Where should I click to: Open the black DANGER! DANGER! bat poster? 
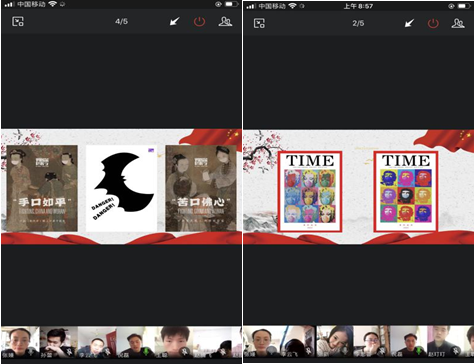(121, 188)
